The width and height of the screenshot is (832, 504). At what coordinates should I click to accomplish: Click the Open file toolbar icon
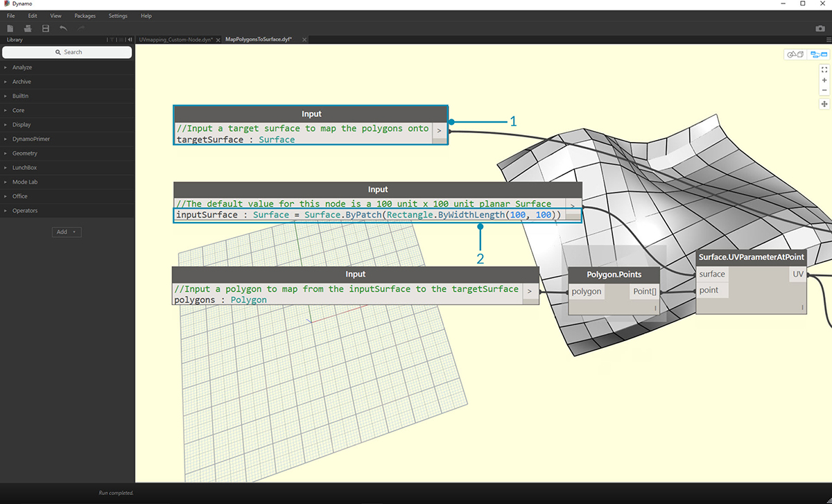28,28
